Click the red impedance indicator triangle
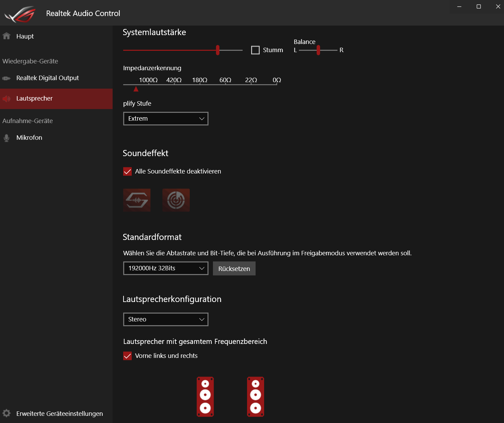 click(x=136, y=89)
